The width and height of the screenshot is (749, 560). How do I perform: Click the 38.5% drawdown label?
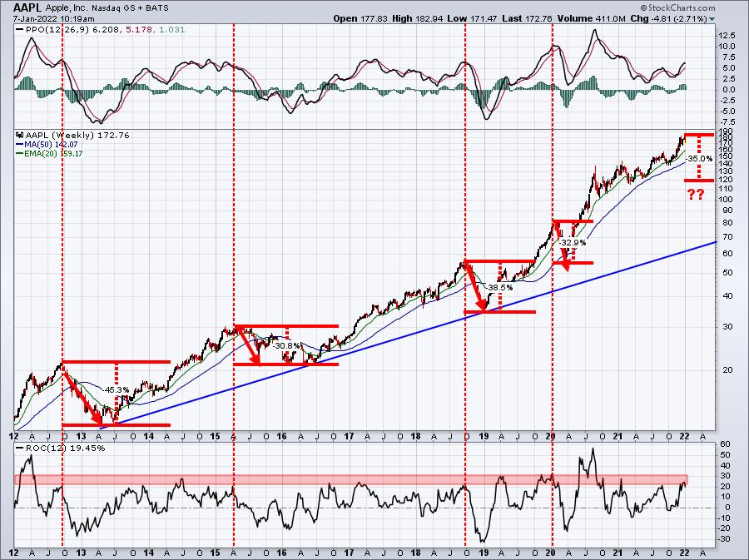500,287
